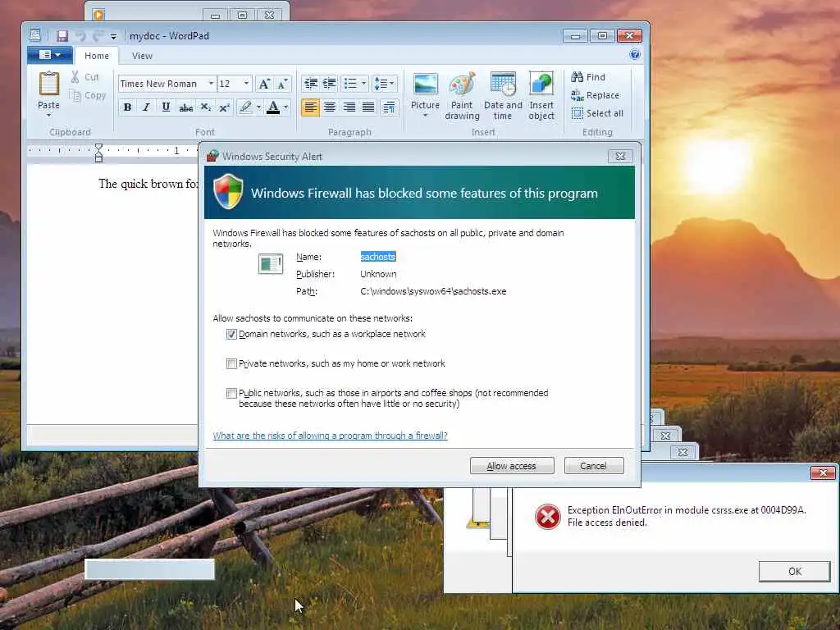Close the Windows Security Alert dialog
840x630 pixels.
620,157
